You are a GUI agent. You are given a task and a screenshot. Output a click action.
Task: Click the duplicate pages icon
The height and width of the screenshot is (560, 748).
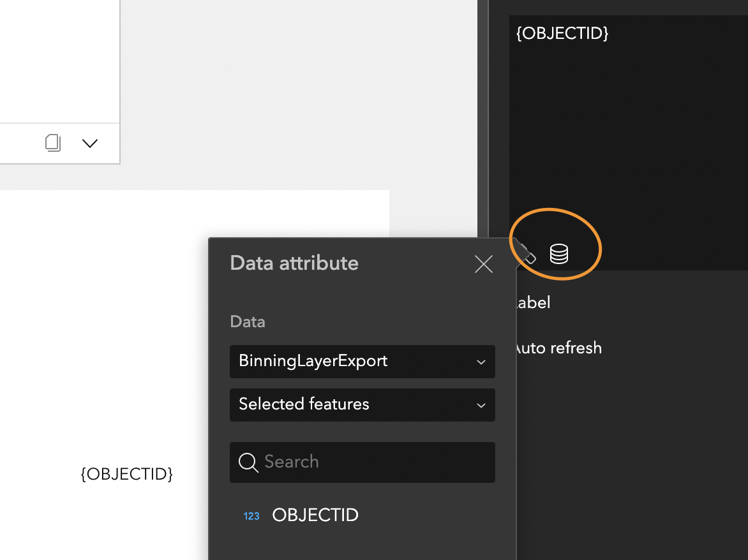(53, 142)
